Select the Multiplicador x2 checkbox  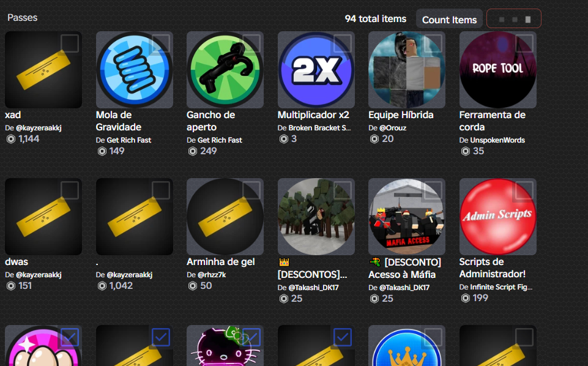pyautogui.click(x=343, y=43)
